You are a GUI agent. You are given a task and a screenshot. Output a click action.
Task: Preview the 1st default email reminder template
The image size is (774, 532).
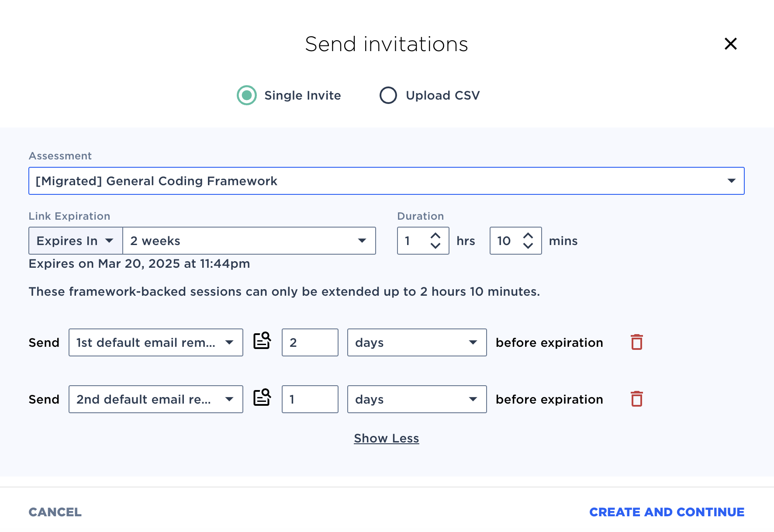262,341
